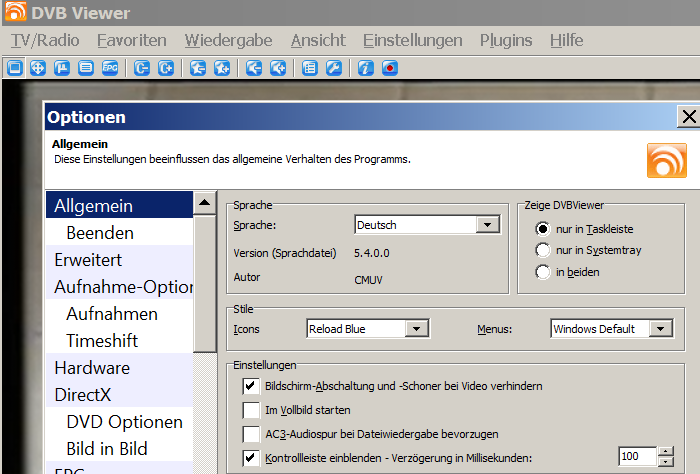
Task: Select 'Bild in Bild' in the options tree
Action: click(119, 449)
